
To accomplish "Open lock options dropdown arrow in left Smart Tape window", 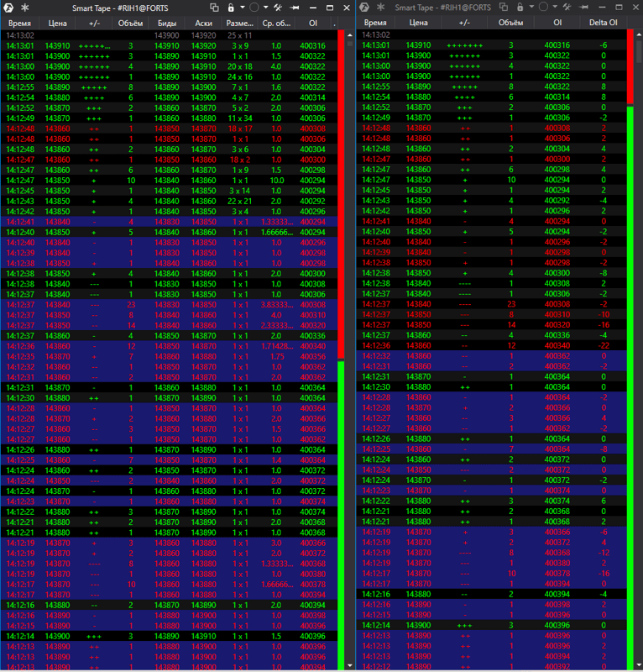I will (242, 8).
